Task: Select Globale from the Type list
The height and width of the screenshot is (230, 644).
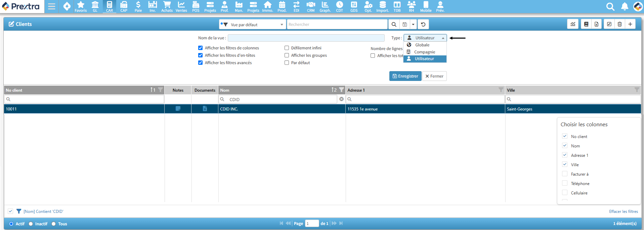Action: click(x=422, y=45)
